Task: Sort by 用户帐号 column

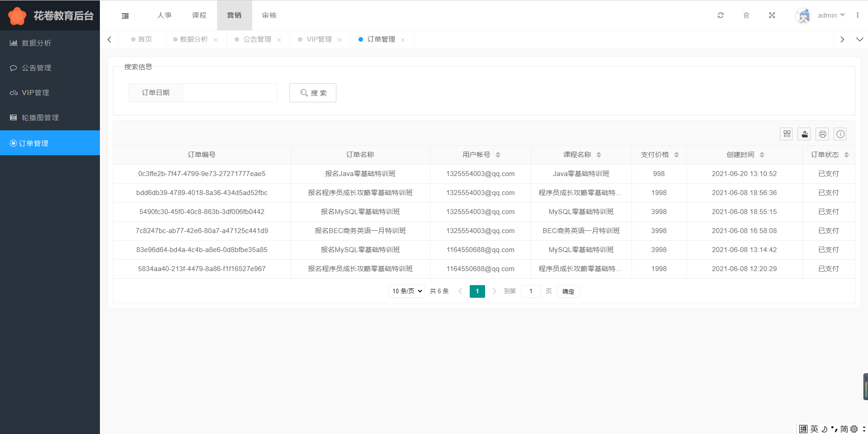Action: 498,155
